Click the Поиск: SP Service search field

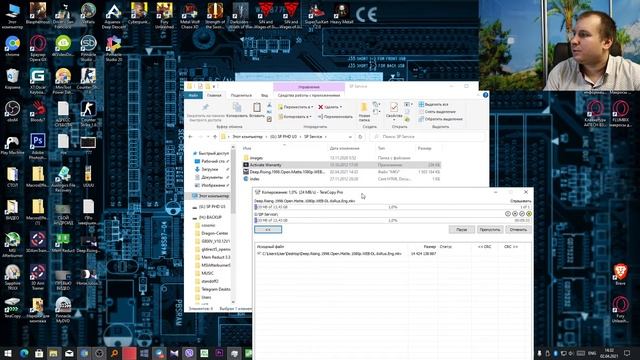click(428, 137)
